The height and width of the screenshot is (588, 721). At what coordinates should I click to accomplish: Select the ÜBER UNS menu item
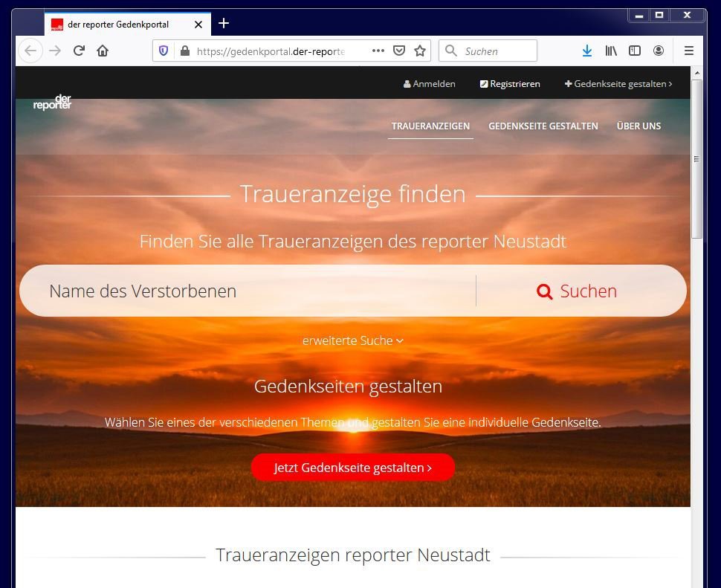pyautogui.click(x=638, y=126)
